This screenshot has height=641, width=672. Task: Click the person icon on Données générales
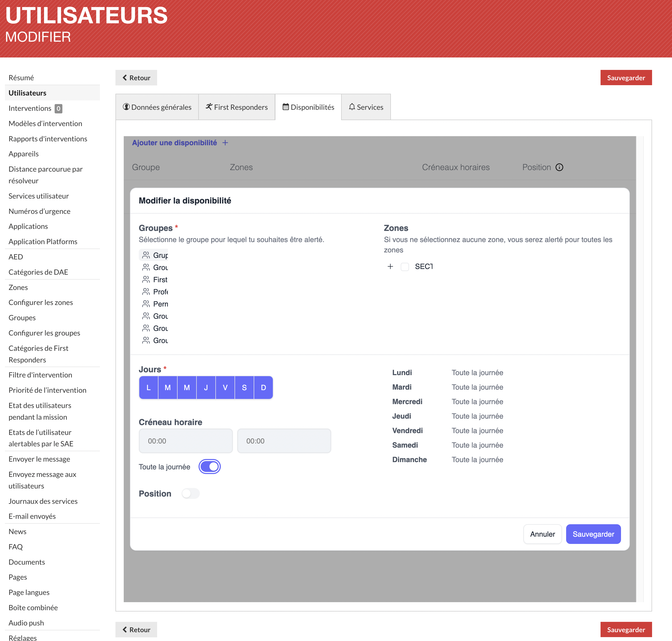(126, 107)
